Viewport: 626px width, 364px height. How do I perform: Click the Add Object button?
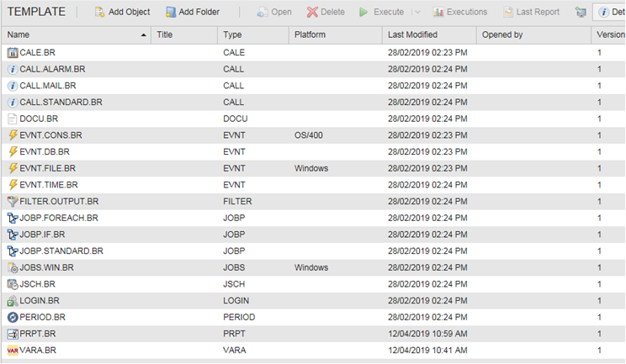click(122, 13)
